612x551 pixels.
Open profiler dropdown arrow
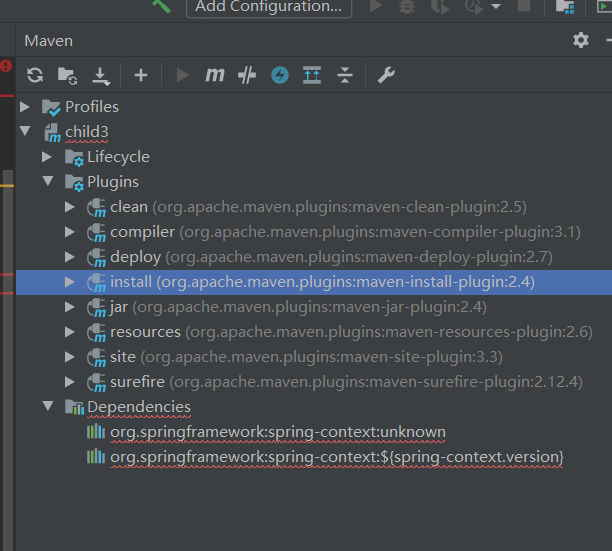496,6
